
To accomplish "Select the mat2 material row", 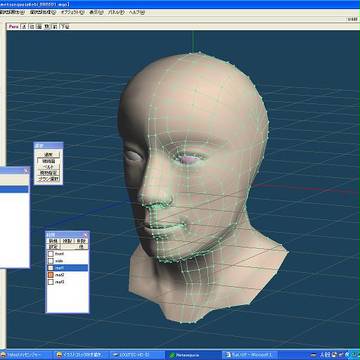I will coord(67,275).
